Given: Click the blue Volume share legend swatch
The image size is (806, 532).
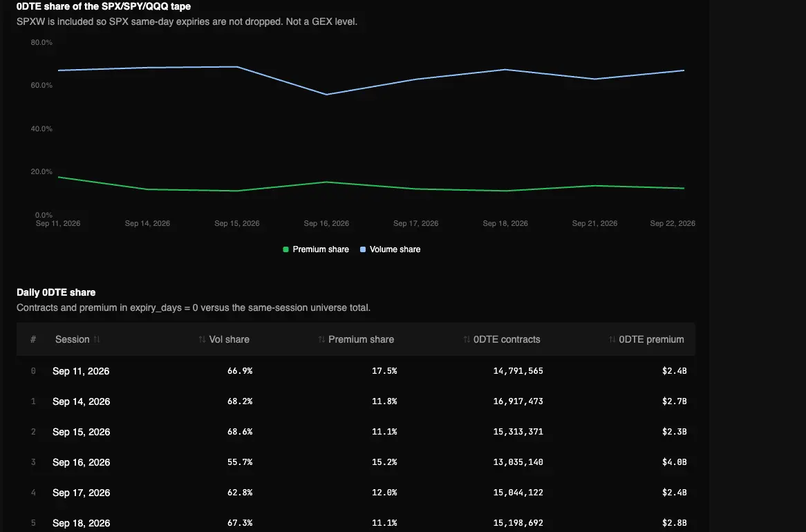Looking at the screenshot, I should click(363, 249).
